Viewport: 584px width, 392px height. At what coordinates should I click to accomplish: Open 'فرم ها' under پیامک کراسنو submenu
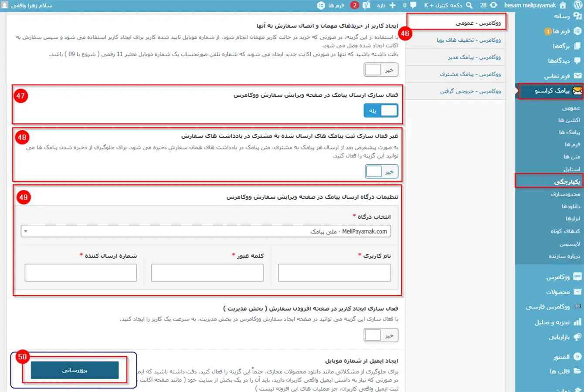coord(572,144)
